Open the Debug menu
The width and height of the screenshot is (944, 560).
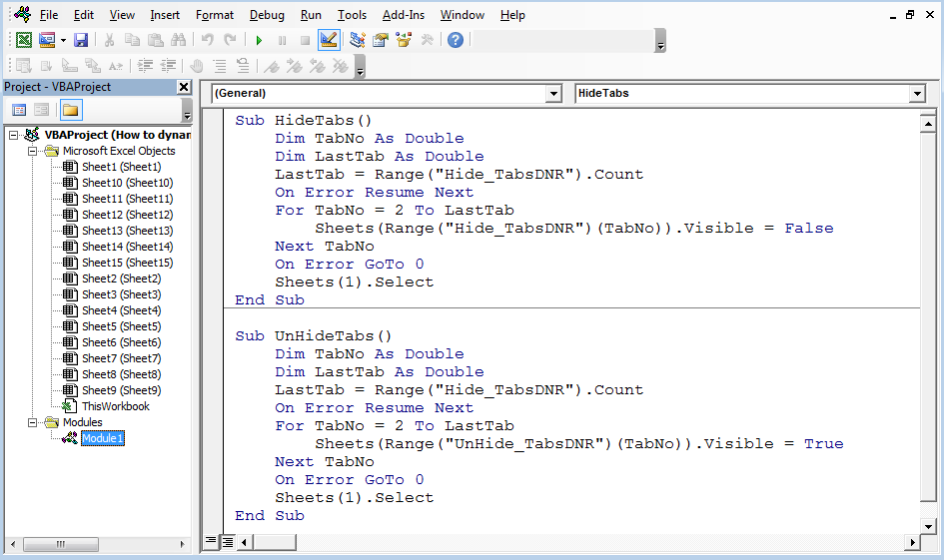267,15
